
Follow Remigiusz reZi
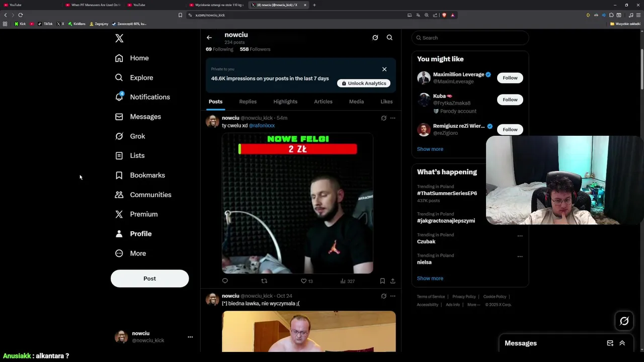(x=510, y=130)
